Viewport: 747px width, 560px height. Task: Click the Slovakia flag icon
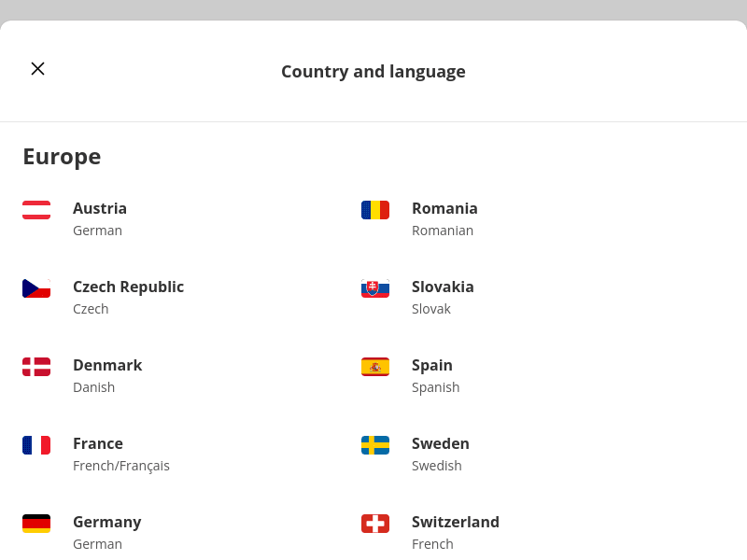375,288
